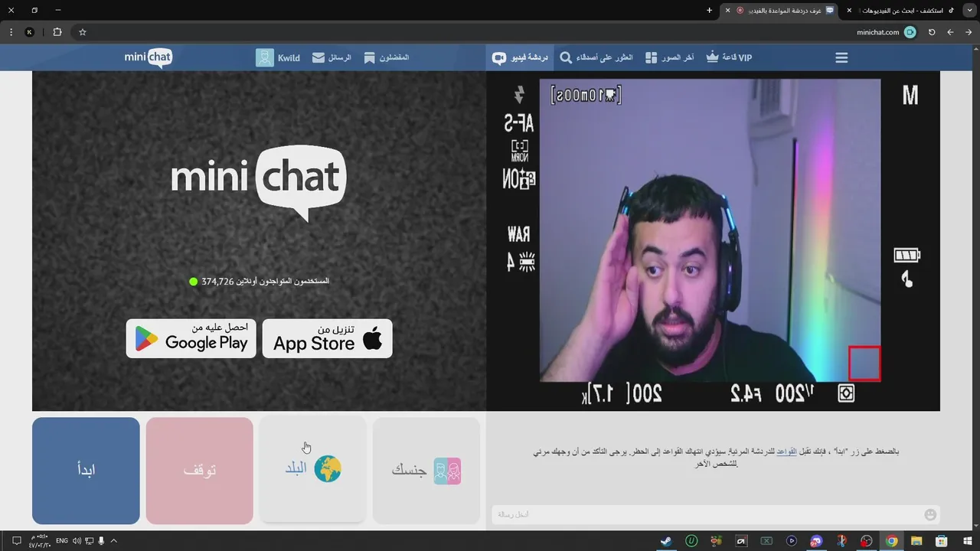Screen dimensions: 980x551
Task: Select the video chat tab
Action: click(520, 57)
